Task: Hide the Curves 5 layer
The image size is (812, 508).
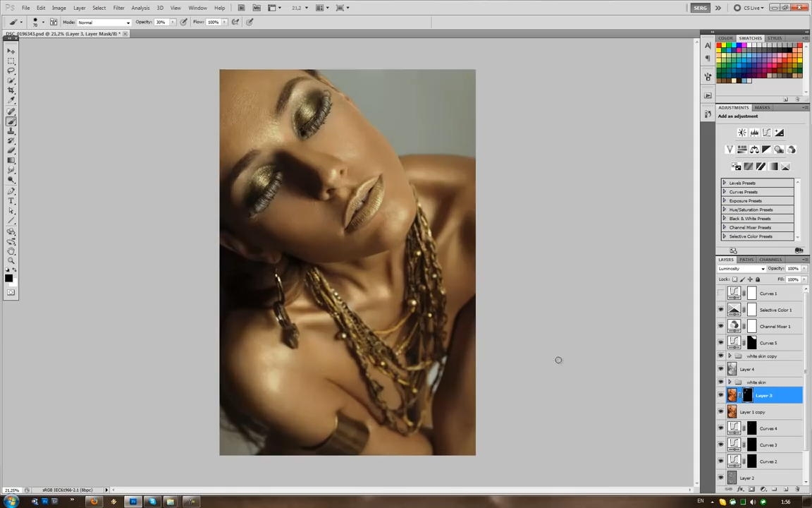Action: 721,343
